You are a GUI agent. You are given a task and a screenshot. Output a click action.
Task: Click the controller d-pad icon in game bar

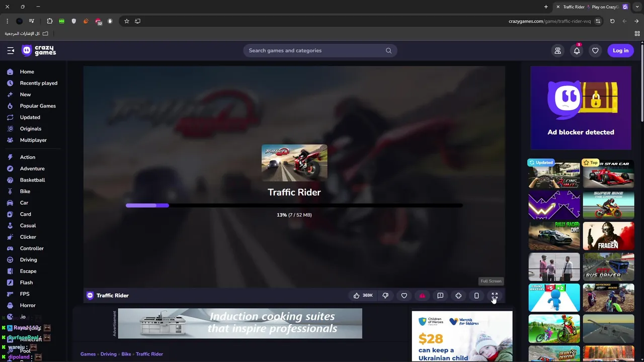(x=458, y=296)
